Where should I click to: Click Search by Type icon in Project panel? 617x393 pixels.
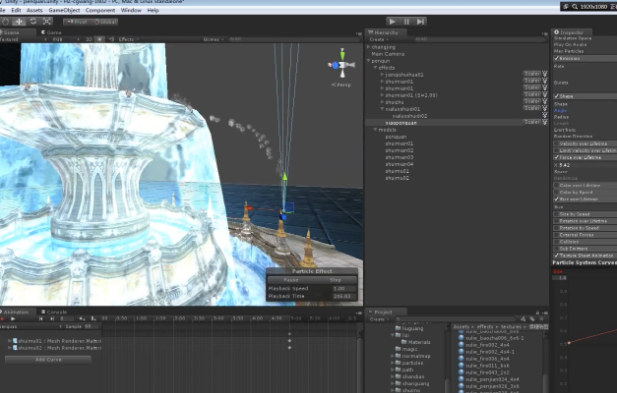[x=523, y=319]
